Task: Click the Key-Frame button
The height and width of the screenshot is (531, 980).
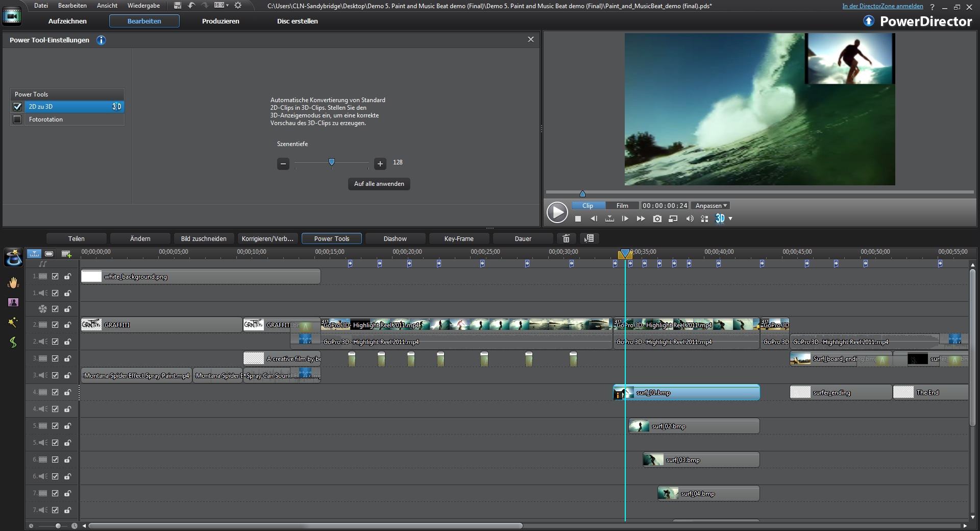Action: pyautogui.click(x=459, y=238)
